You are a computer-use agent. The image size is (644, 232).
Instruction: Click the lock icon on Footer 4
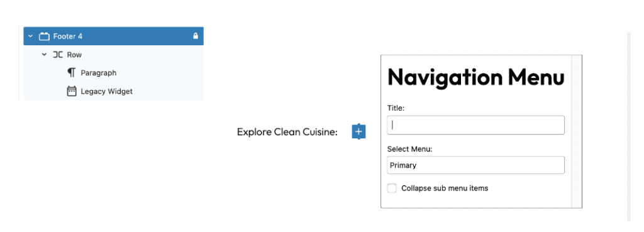196,36
